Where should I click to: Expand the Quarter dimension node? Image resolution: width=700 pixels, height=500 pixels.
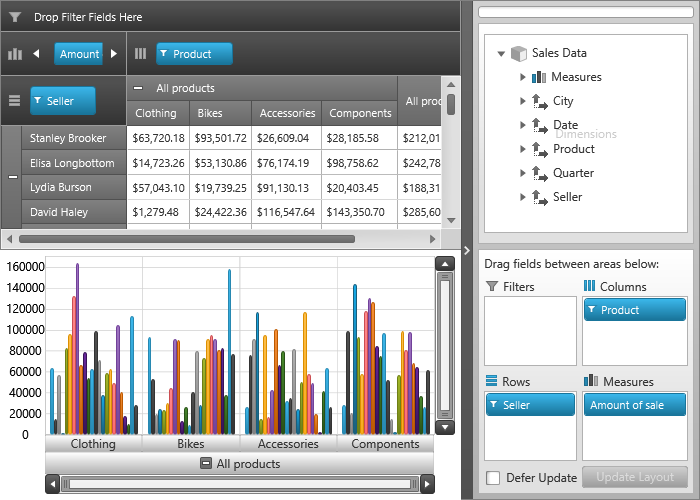(522, 173)
